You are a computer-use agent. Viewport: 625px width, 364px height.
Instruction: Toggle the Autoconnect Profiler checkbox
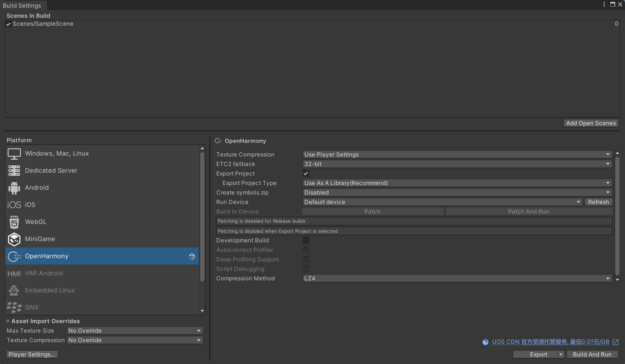[x=306, y=250]
